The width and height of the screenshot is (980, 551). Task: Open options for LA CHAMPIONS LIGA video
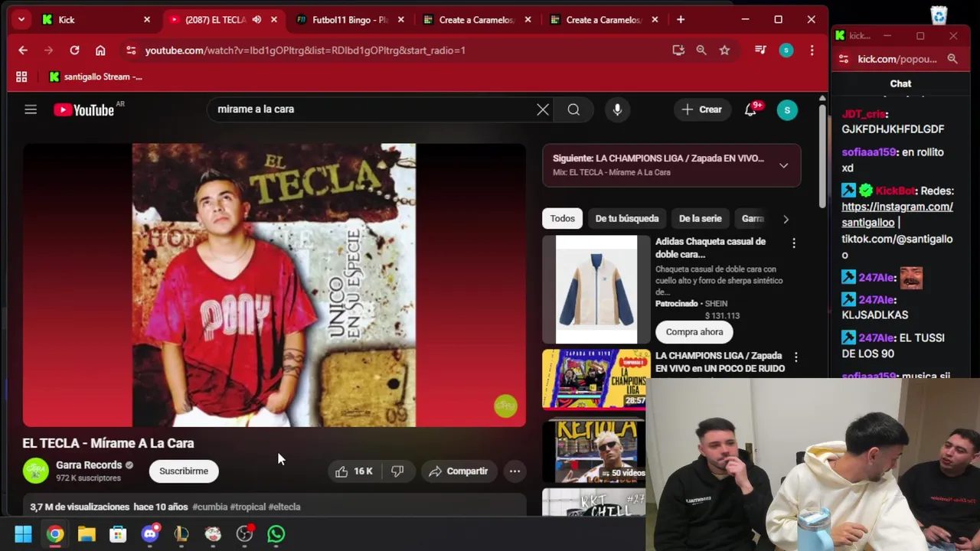[795, 357]
